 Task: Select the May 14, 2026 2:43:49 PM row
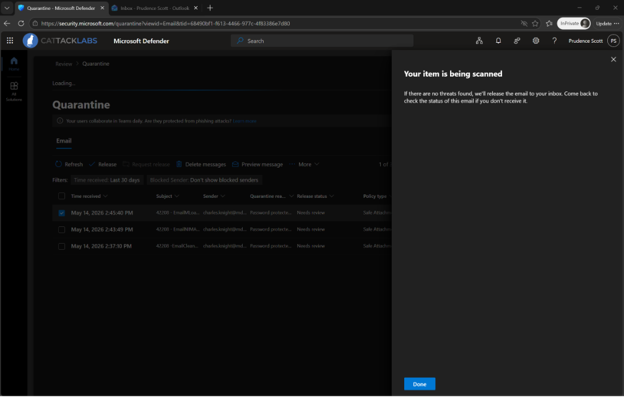tap(222, 230)
